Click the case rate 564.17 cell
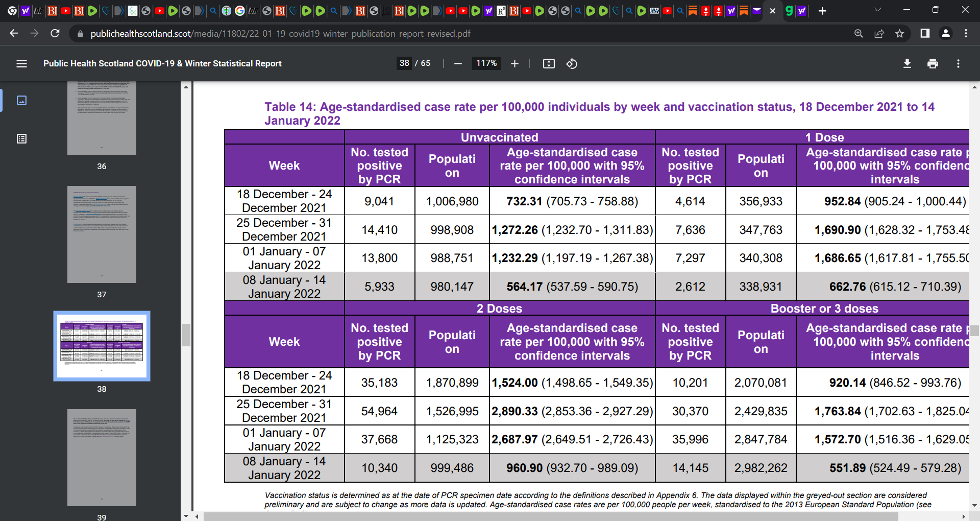Image resolution: width=980 pixels, height=521 pixels. tap(572, 287)
